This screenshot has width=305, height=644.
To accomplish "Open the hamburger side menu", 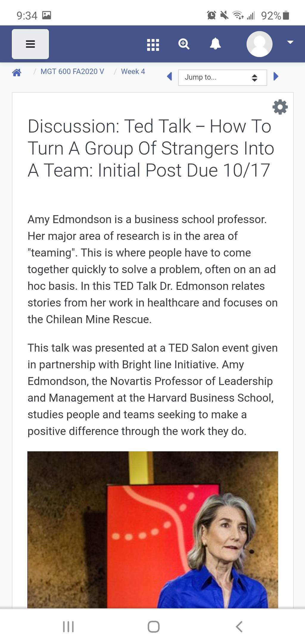I will (x=30, y=44).
